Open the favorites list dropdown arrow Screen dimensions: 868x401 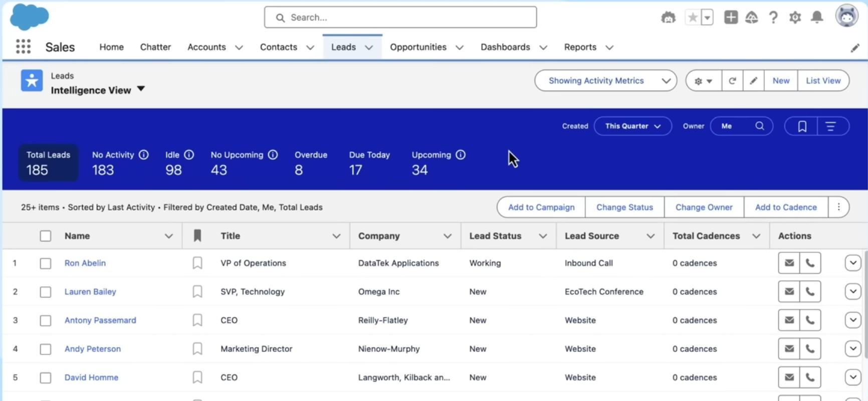click(707, 18)
